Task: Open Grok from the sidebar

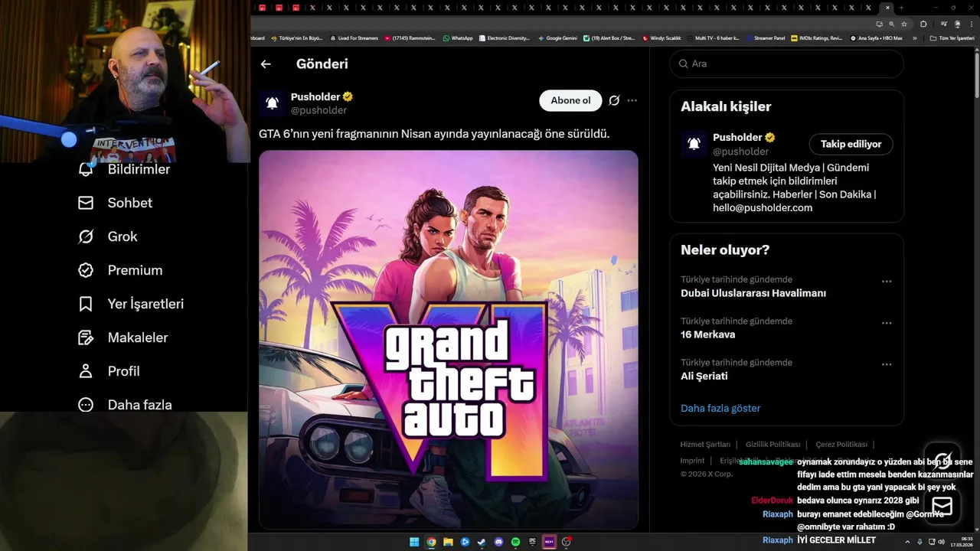Action: (108, 236)
